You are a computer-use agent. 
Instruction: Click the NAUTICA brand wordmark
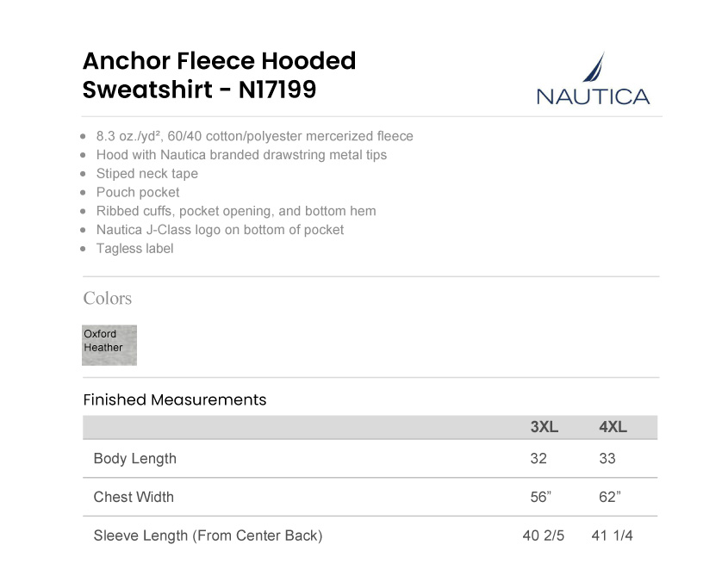pos(593,96)
